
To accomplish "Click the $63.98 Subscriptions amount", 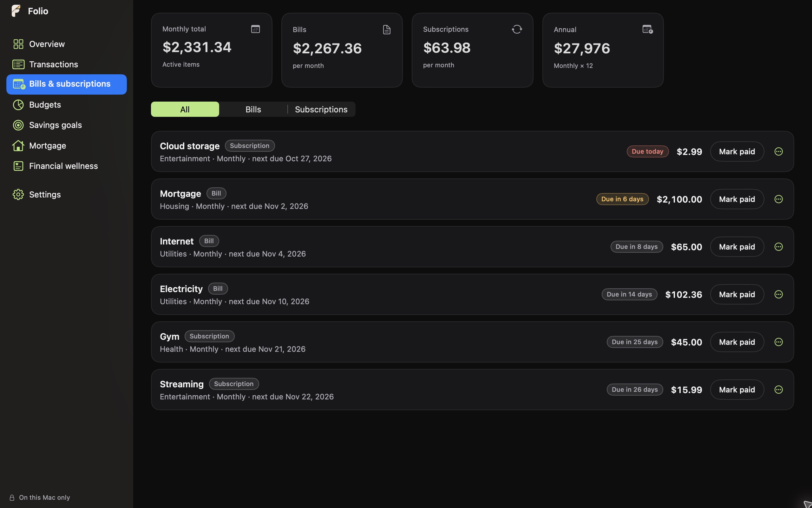I will (x=447, y=48).
